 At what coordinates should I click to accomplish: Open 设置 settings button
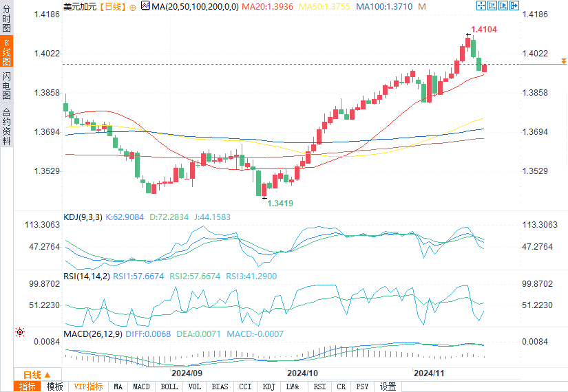pyautogui.click(x=388, y=386)
